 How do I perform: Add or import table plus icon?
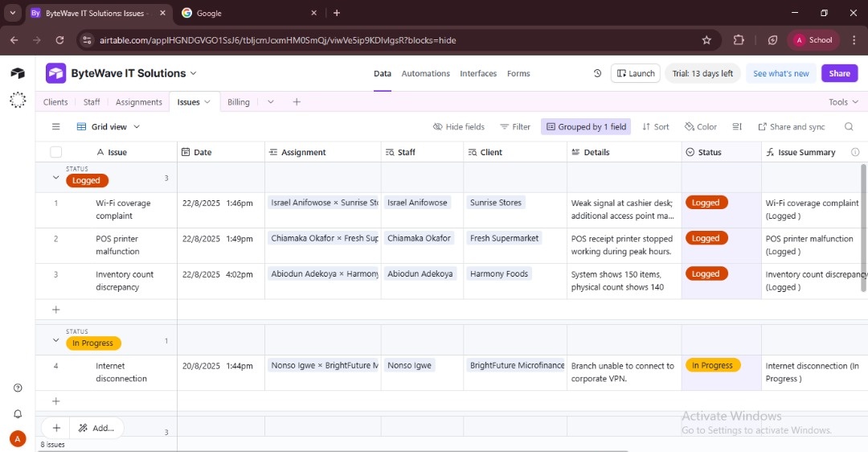(x=297, y=102)
